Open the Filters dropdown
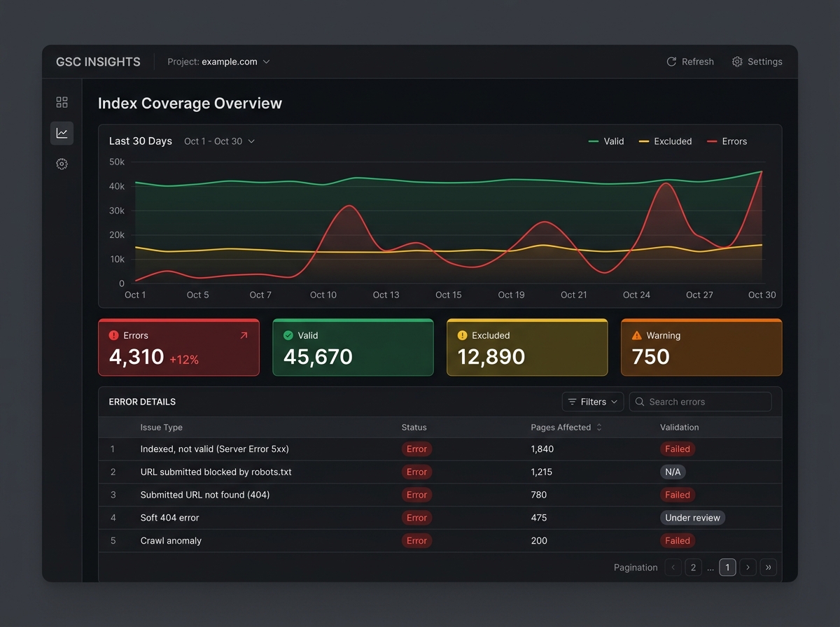Screen dimensions: 840x627 point(593,402)
